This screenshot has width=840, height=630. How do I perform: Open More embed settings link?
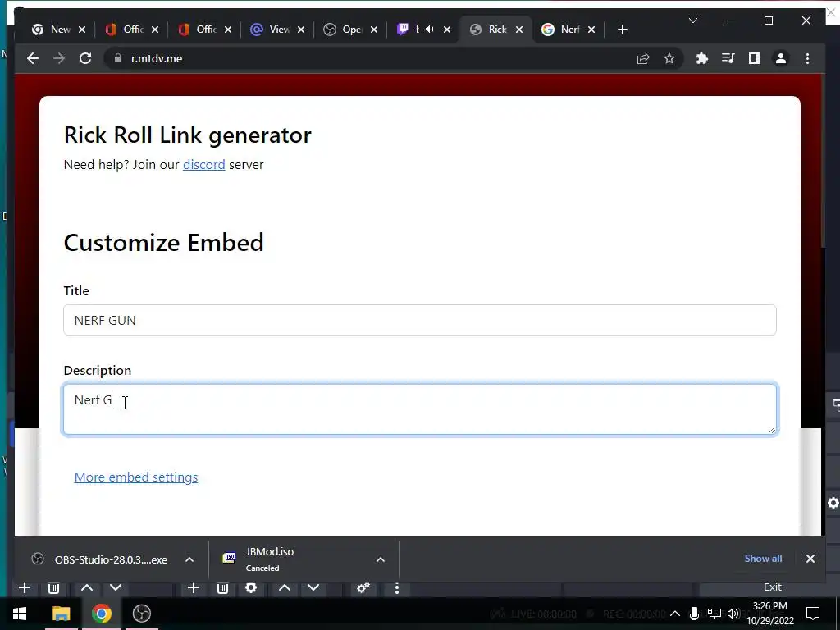tap(136, 477)
